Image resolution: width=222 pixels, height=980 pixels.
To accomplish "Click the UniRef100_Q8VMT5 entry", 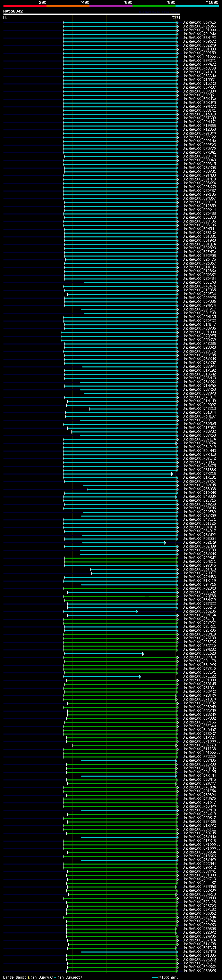I will click(x=199, y=951).
